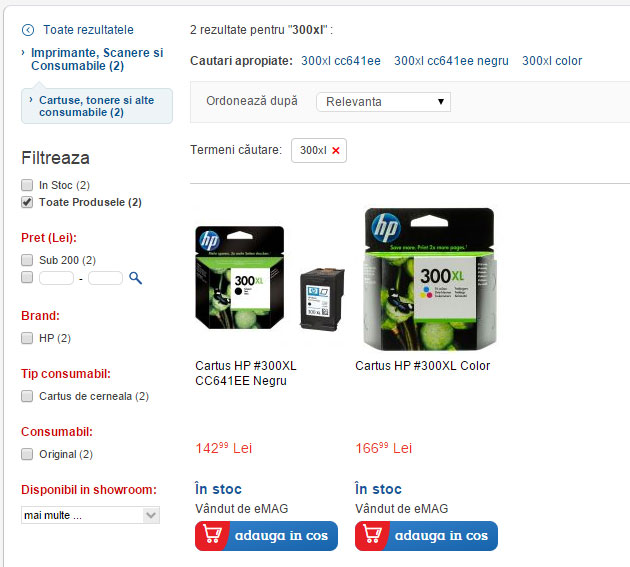
Task: Remove the 300xl search term with red X
Action: click(x=336, y=151)
